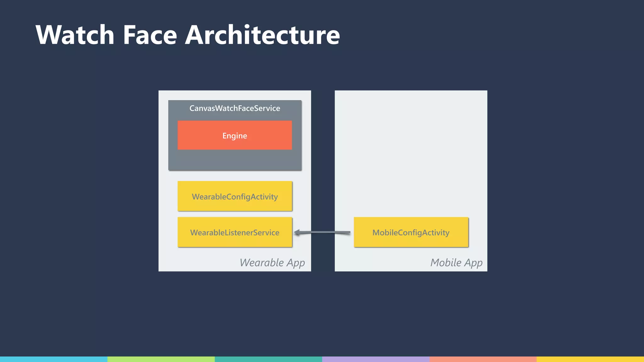Click the light blue bottom color segment
The width and height of the screenshot is (644, 362).
click(53, 359)
